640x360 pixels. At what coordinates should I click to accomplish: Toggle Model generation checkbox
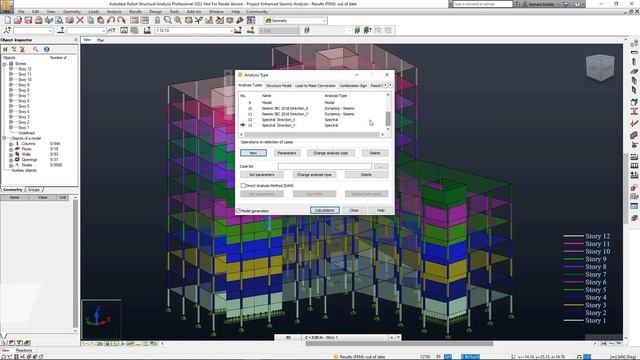pos(239,211)
